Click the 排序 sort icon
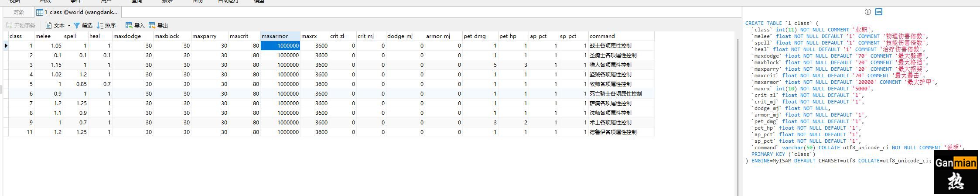The image size is (980, 196). [100, 25]
